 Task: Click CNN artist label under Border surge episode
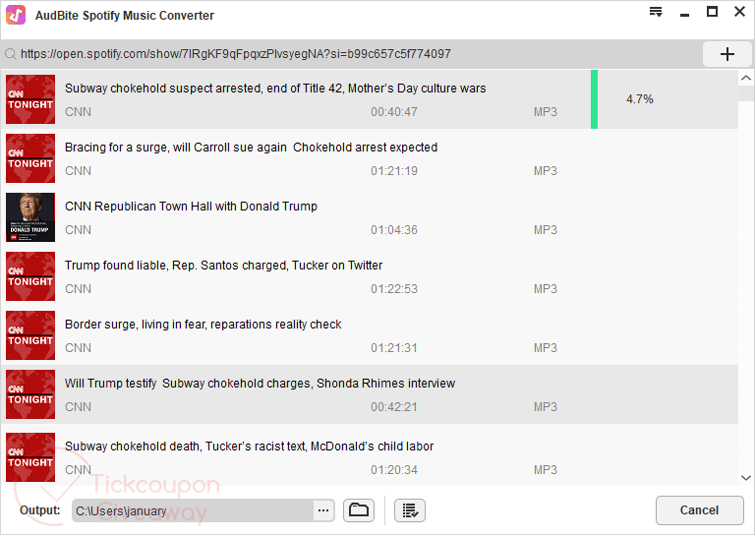pos(78,348)
